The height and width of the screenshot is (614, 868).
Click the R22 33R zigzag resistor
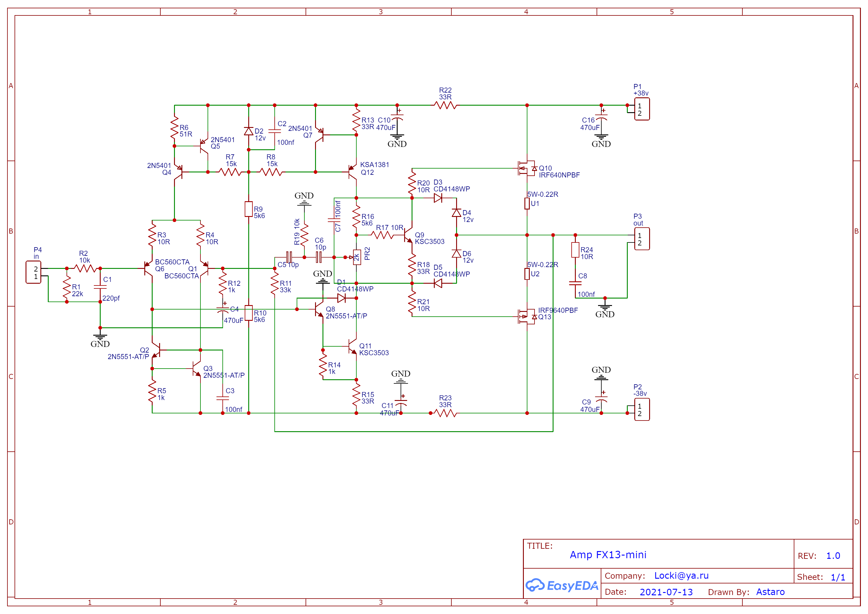click(445, 105)
